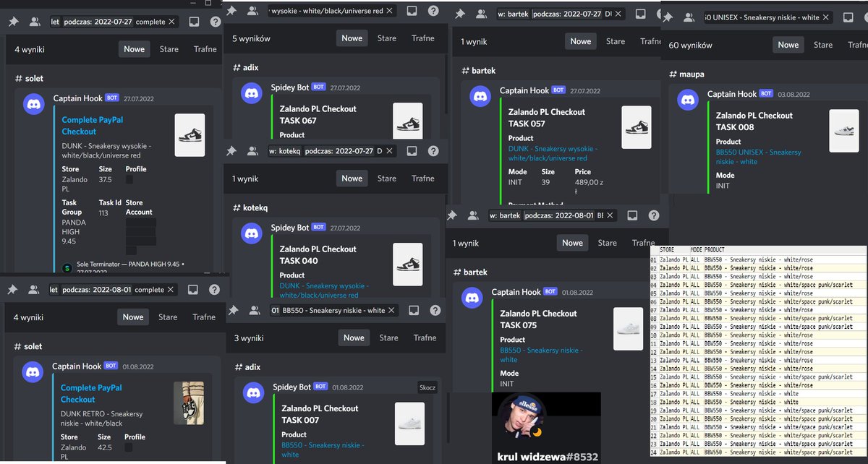Open help icon in '2022-08-01 complete' search panel
Screen dimensions: 868x464
click(214, 289)
